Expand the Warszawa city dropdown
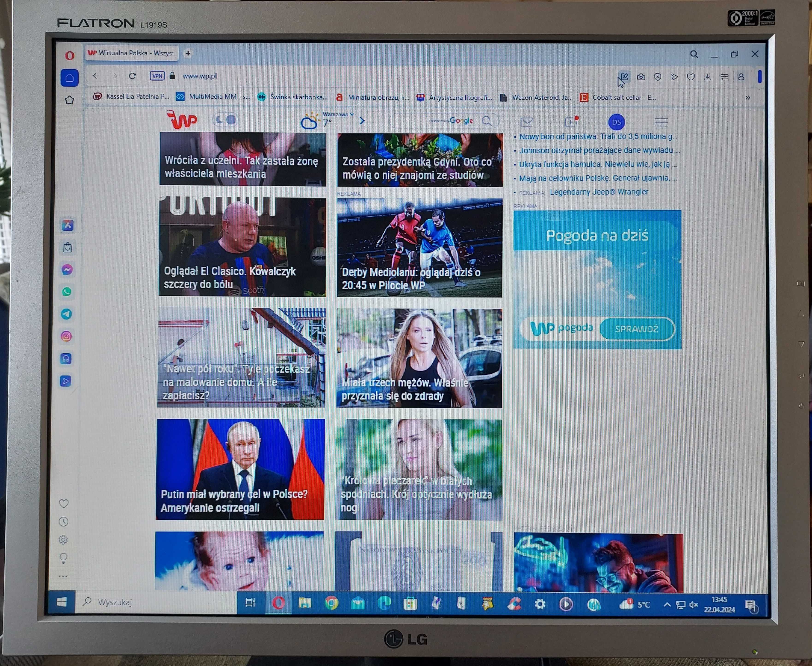The image size is (812, 666). 338,114
